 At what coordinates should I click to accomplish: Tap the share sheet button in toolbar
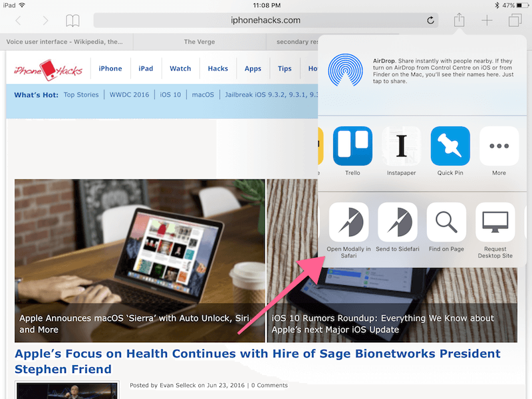[459, 20]
